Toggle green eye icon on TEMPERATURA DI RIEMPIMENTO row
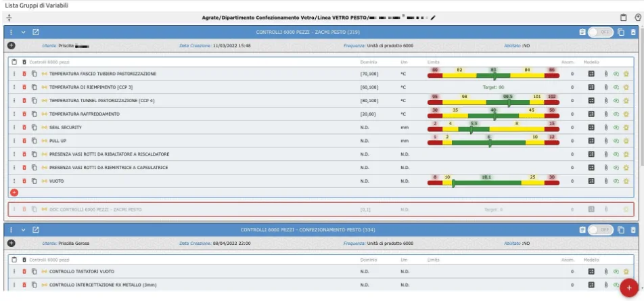The image size is (644, 301). click(616, 87)
